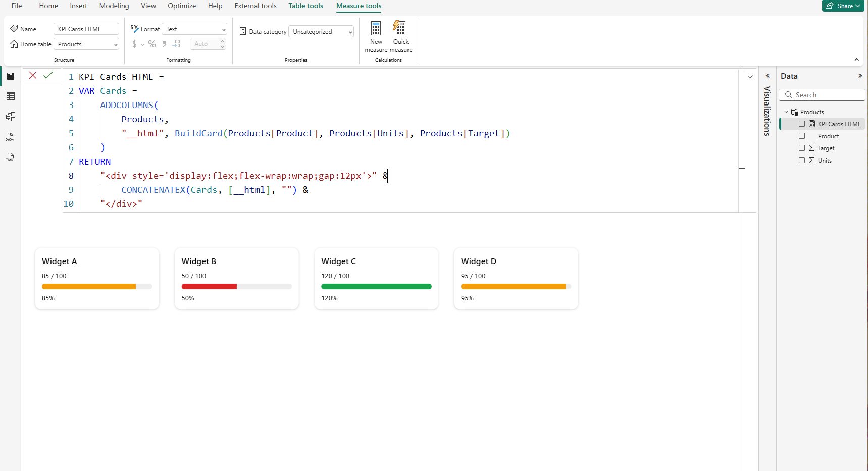Select Widget B red progress bar
The image size is (868, 471).
[x=209, y=287]
